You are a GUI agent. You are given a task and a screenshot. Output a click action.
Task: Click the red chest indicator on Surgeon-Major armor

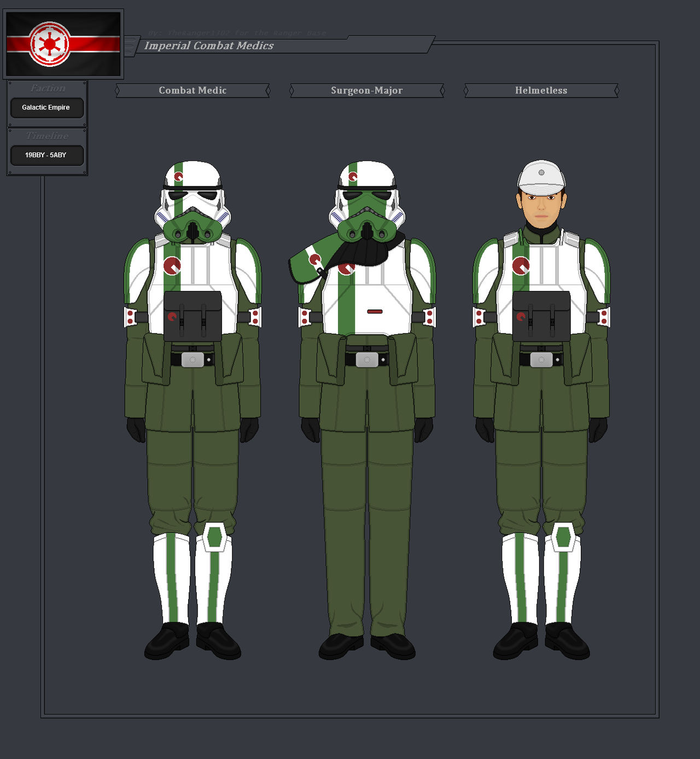pos(375,312)
